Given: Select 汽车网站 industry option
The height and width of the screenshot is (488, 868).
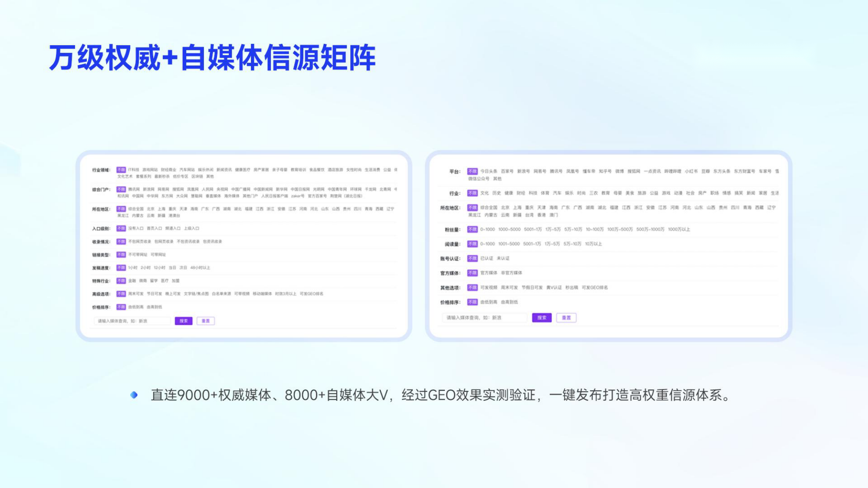Looking at the screenshot, I should (187, 170).
